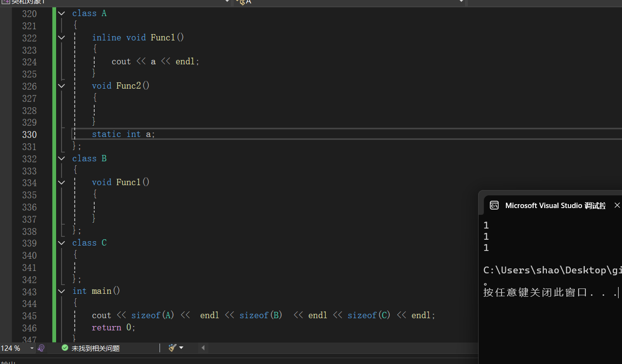Image resolution: width=622 pixels, height=364 pixels.
Task: Click the code cleanup broom icon
Action: pyautogui.click(x=172, y=348)
